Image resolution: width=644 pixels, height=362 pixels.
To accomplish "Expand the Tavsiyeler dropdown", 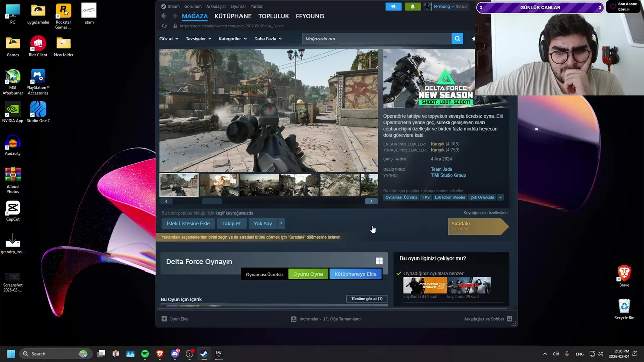I will 198,39.
